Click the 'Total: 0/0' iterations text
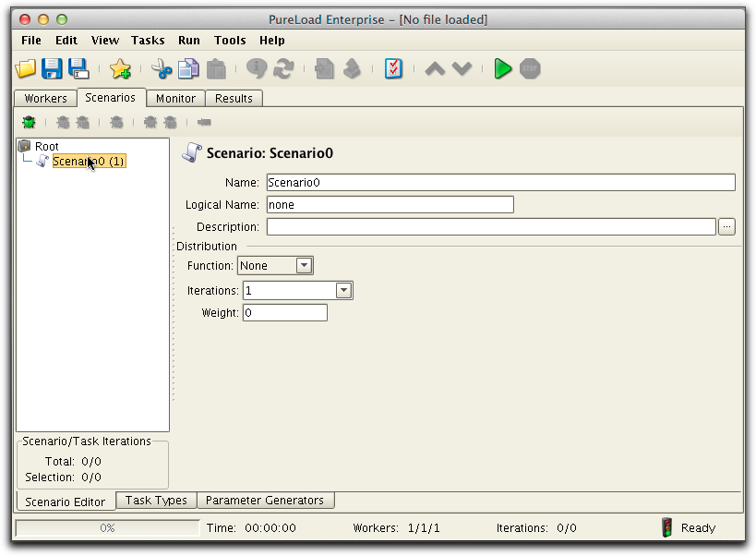This screenshot has width=756, height=556. [73, 462]
